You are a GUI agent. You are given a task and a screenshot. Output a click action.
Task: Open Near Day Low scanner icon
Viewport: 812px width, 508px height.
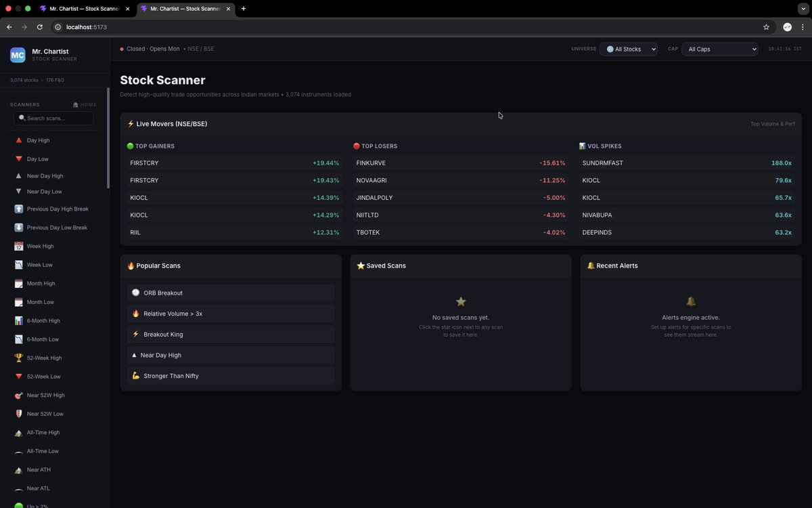tap(19, 192)
